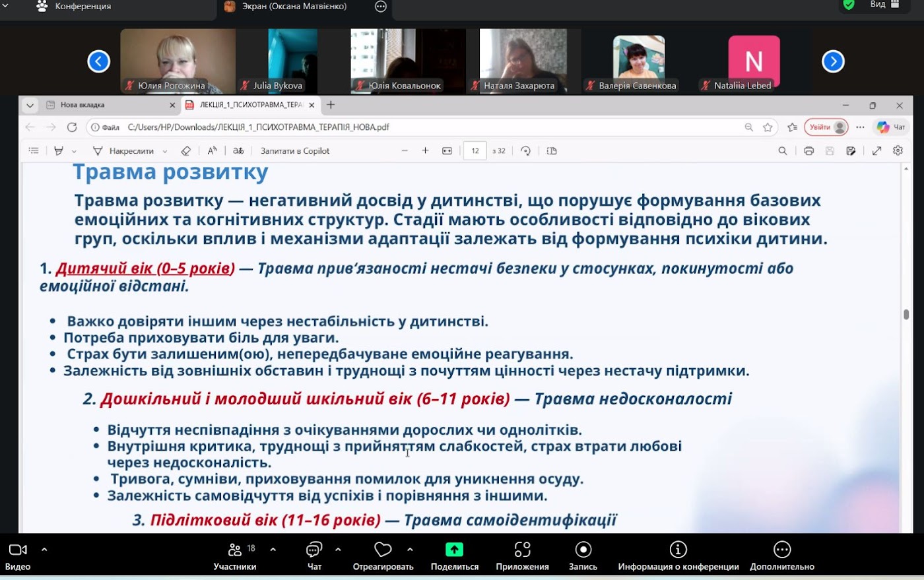Expand video options arrow next to Видео
The image size is (924, 580).
44,549
